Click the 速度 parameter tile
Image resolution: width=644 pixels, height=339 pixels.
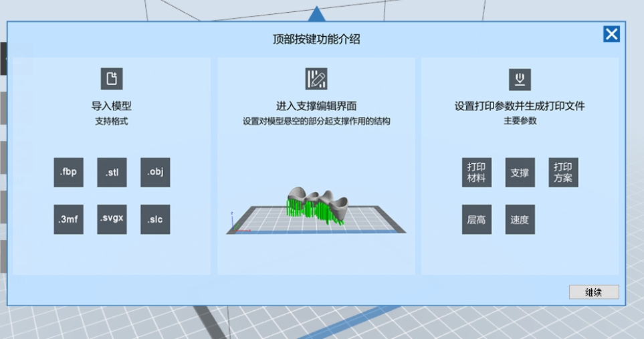[x=520, y=219]
